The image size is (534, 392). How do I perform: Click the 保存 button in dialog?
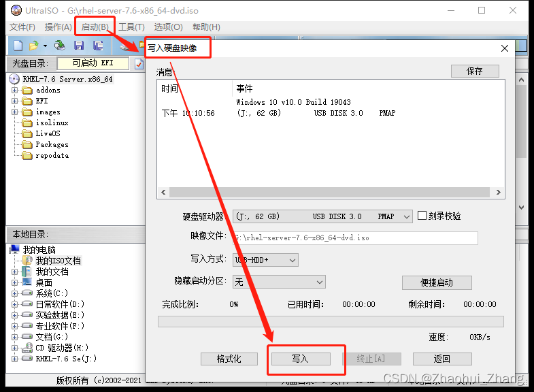[x=475, y=71]
